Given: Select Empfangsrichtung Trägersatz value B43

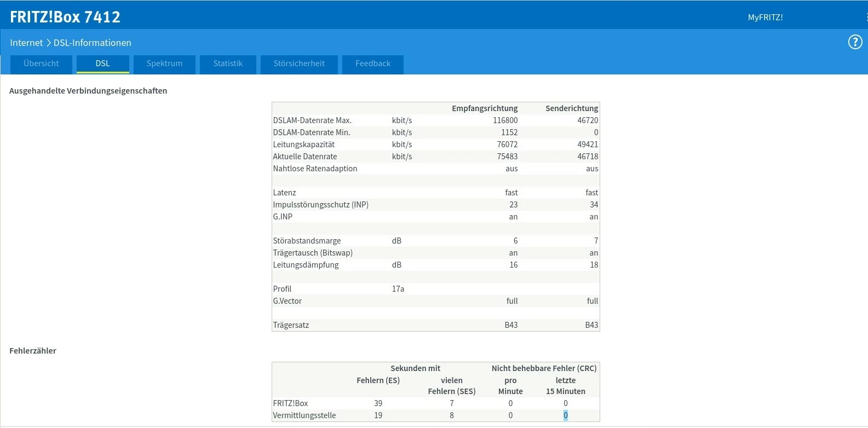Looking at the screenshot, I should pos(511,325).
